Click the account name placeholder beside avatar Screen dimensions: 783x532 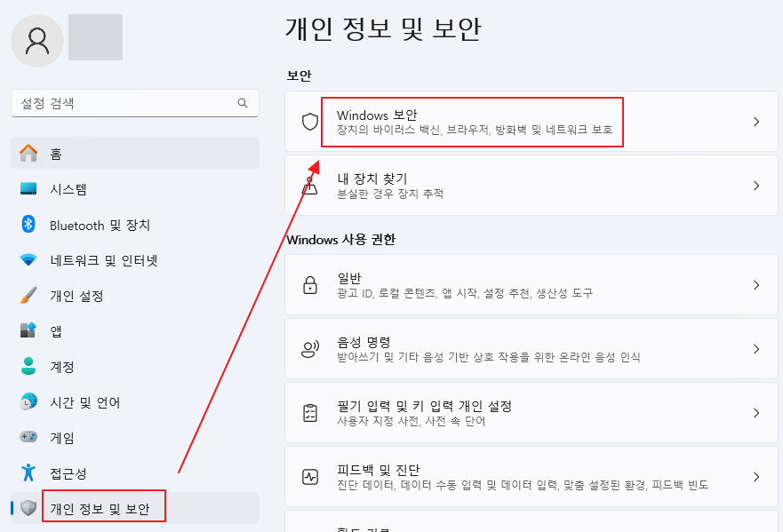coord(95,37)
